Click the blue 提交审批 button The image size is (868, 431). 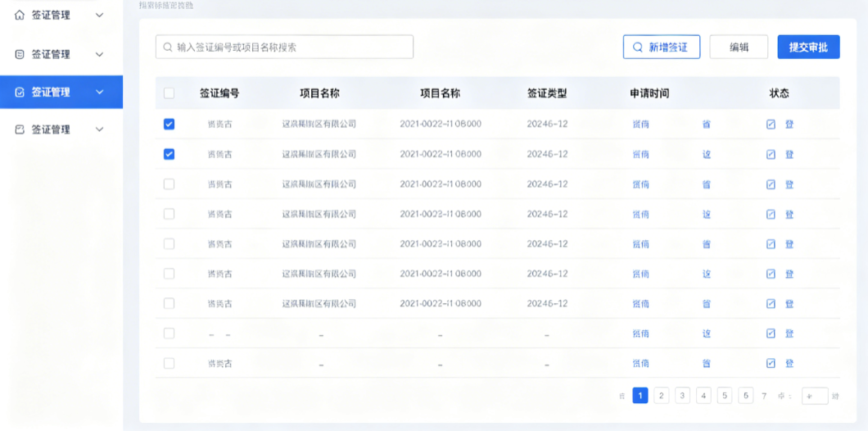[809, 47]
